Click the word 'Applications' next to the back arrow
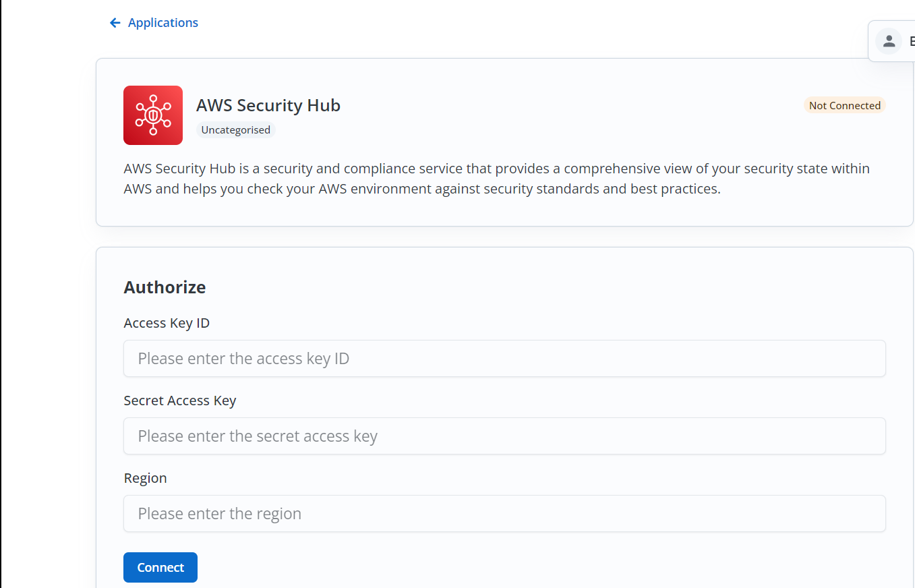This screenshot has height=588, width=915. [x=163, y=23]
